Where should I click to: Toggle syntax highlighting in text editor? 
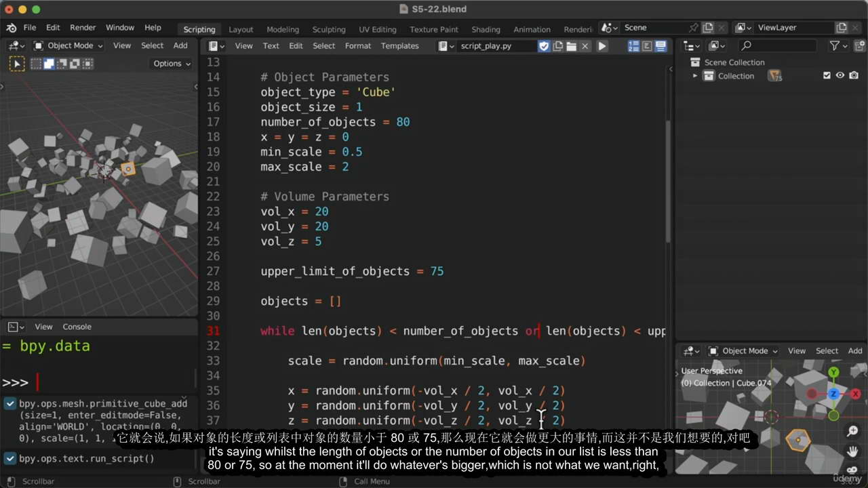tap(660, 46)
